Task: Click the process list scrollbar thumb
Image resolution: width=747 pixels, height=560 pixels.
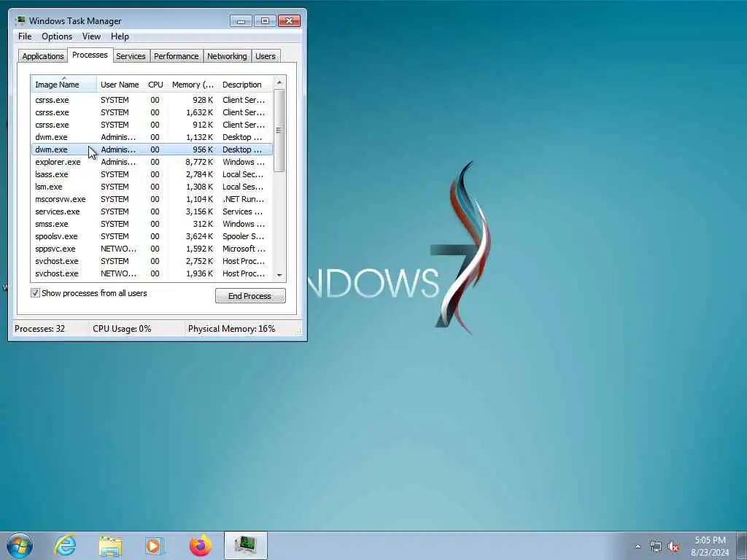Action: (279, 130)
